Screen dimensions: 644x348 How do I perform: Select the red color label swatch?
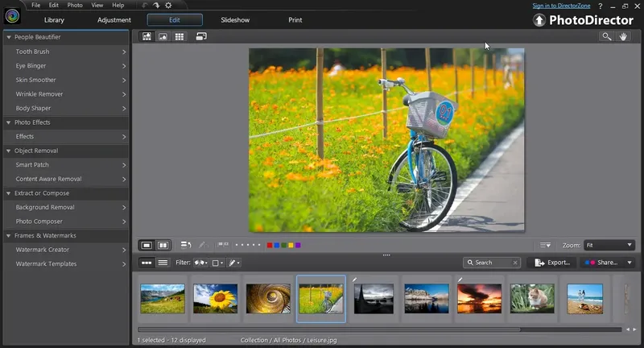click(x=269, y=245)
